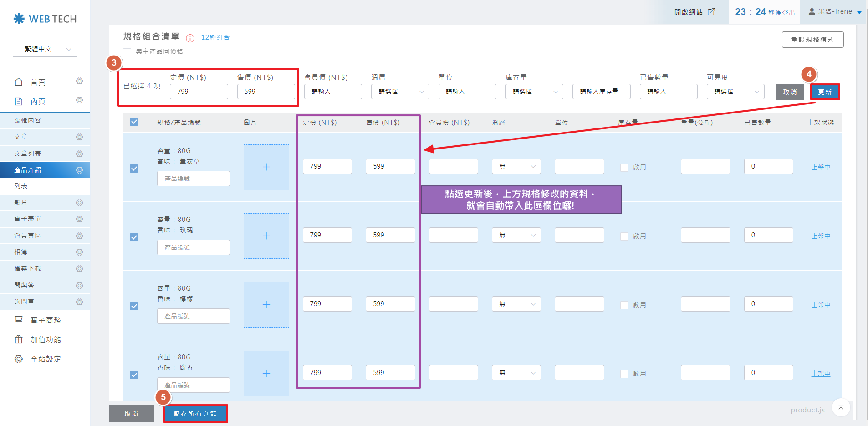Click the shopping cart 電子商務 icon
The width and height of the screenshot is (868, 426).
pos(19,320)
